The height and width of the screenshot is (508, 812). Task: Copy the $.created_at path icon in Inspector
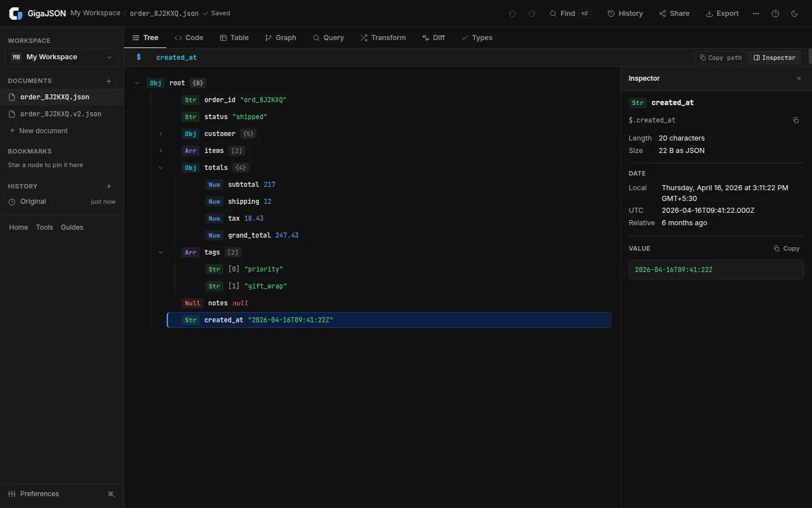tap(796, 120)
